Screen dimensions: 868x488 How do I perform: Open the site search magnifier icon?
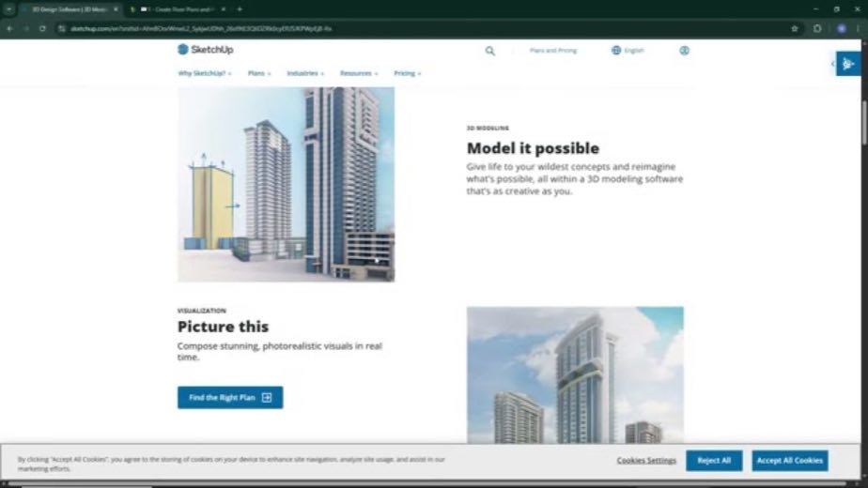click(490, 51)
